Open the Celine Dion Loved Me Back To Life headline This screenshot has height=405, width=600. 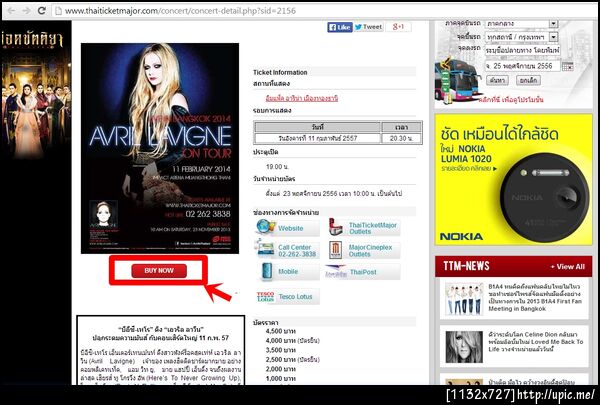536,341
